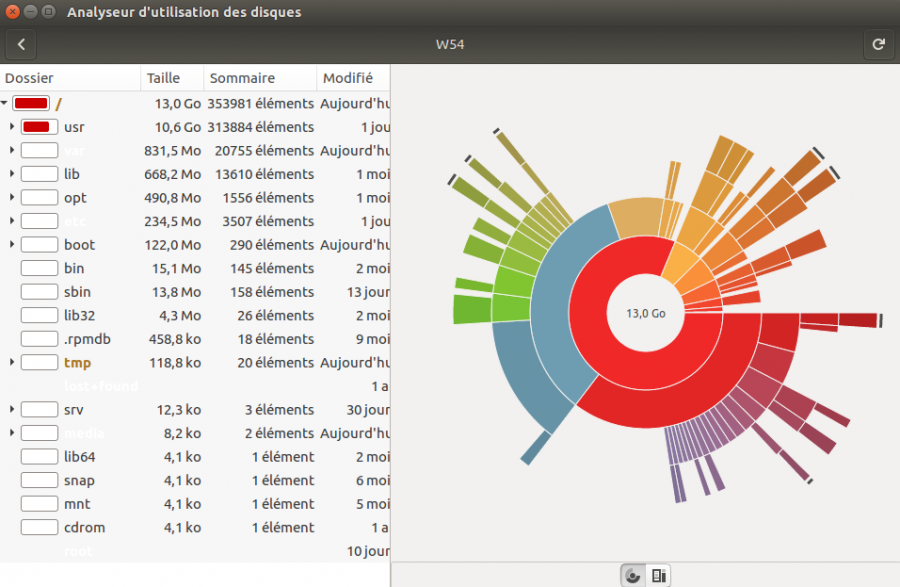Select the boot folder name
This screenshot has width=900, height=587.
(79, 244)
